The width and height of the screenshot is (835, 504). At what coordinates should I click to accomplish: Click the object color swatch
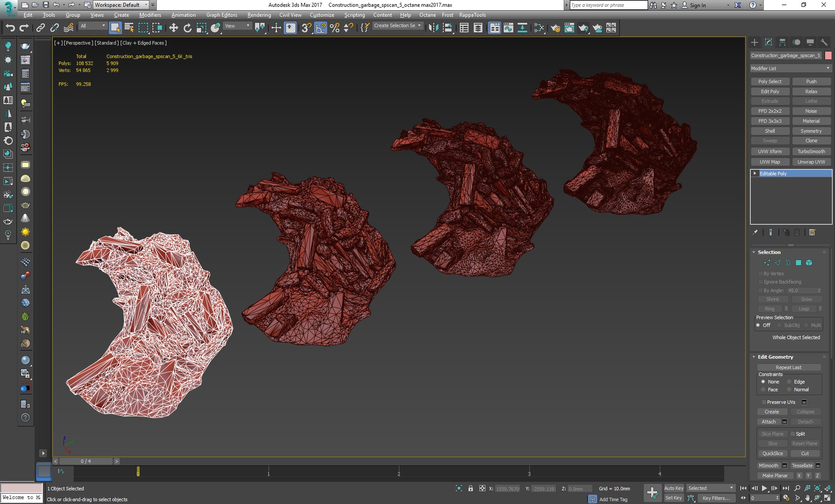(x=828, y=56)
